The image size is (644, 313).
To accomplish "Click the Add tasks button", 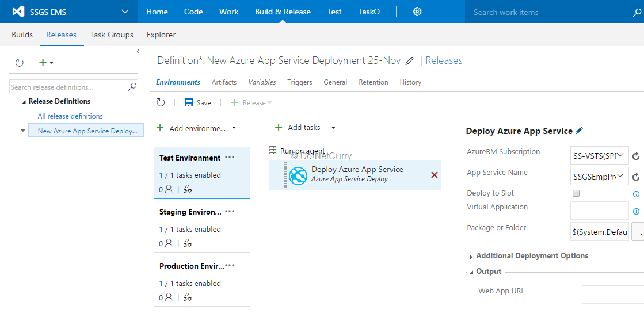I will click(298, 128).
